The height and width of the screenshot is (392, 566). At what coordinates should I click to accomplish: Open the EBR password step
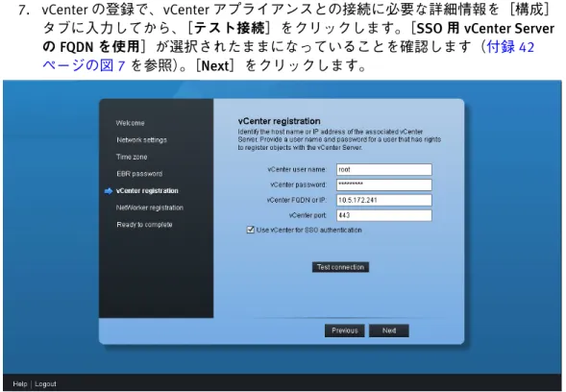[x=139, y=174]
